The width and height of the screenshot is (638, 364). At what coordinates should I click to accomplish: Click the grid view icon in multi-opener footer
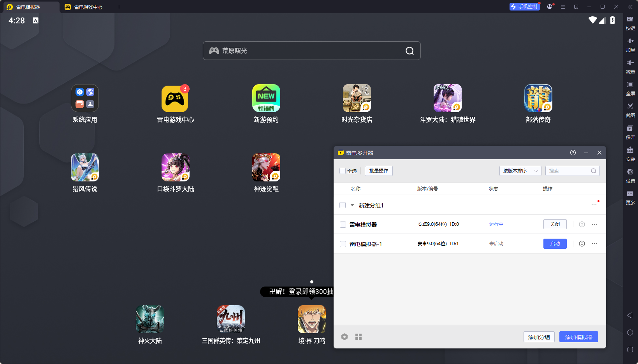[x=359, y=337]
